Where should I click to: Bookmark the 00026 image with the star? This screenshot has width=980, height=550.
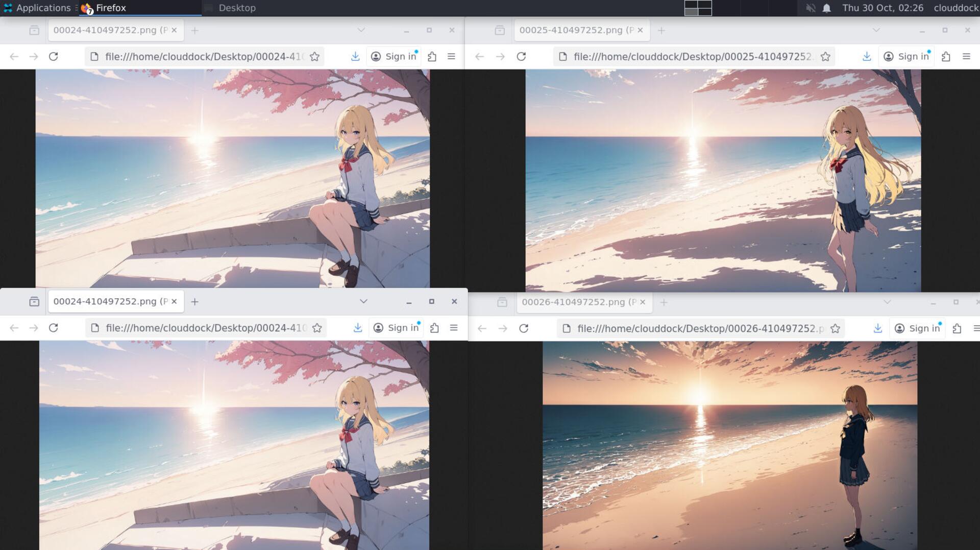(x=835, y=328)
